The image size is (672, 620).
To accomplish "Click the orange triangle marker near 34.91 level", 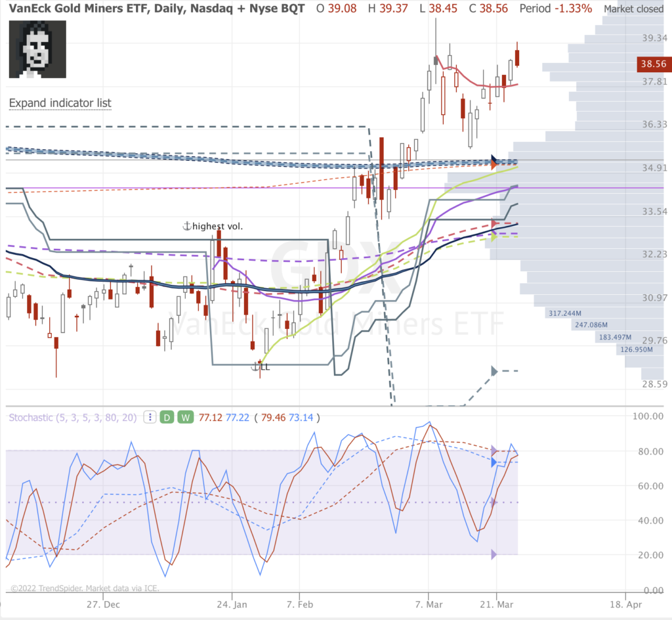I will (x=493, y=165).
